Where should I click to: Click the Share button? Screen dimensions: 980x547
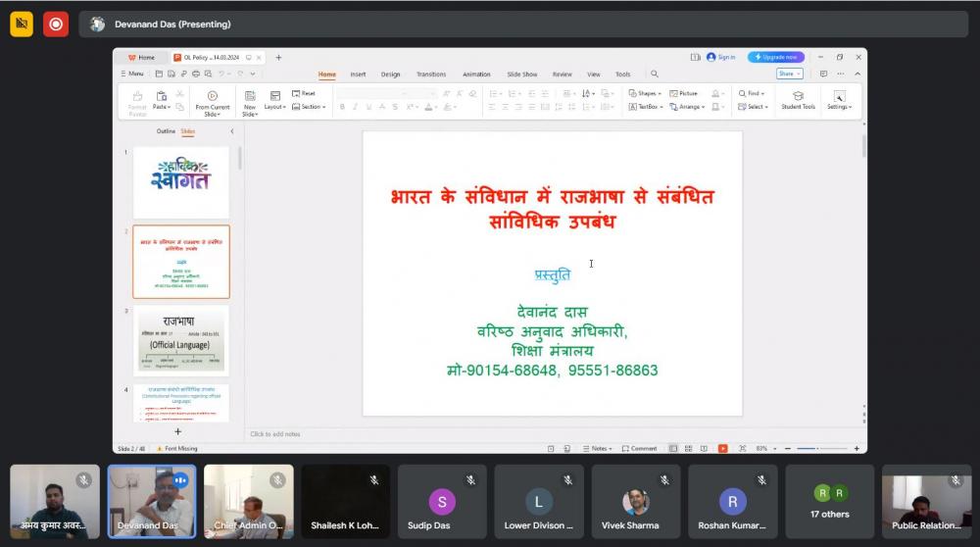coord(789,74)
